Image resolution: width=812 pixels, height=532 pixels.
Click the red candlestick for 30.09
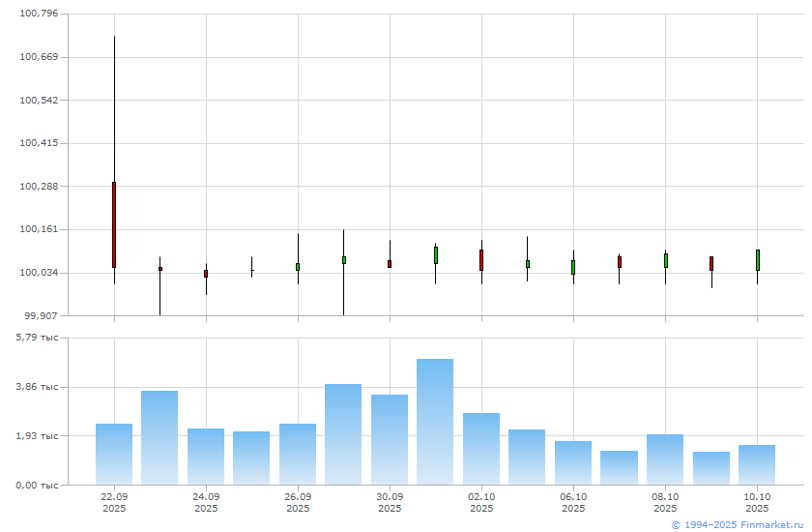(390, 263)
